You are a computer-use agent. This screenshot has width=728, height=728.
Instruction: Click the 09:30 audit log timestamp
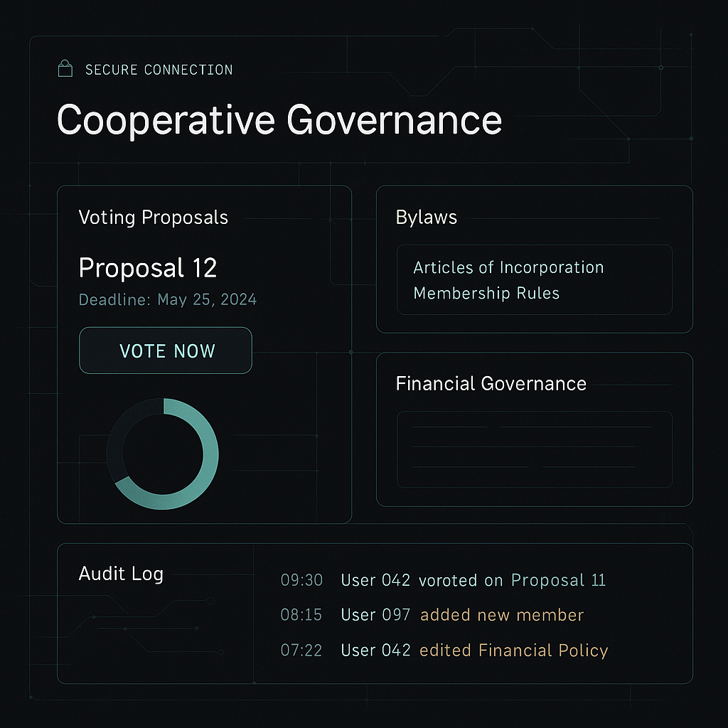(301, 580)
